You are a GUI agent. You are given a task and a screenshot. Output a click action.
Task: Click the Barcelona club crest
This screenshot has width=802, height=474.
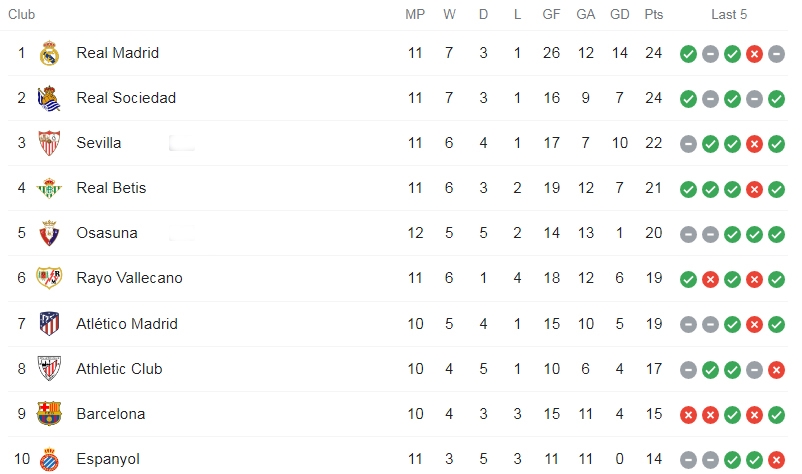[x=49, y=414]
